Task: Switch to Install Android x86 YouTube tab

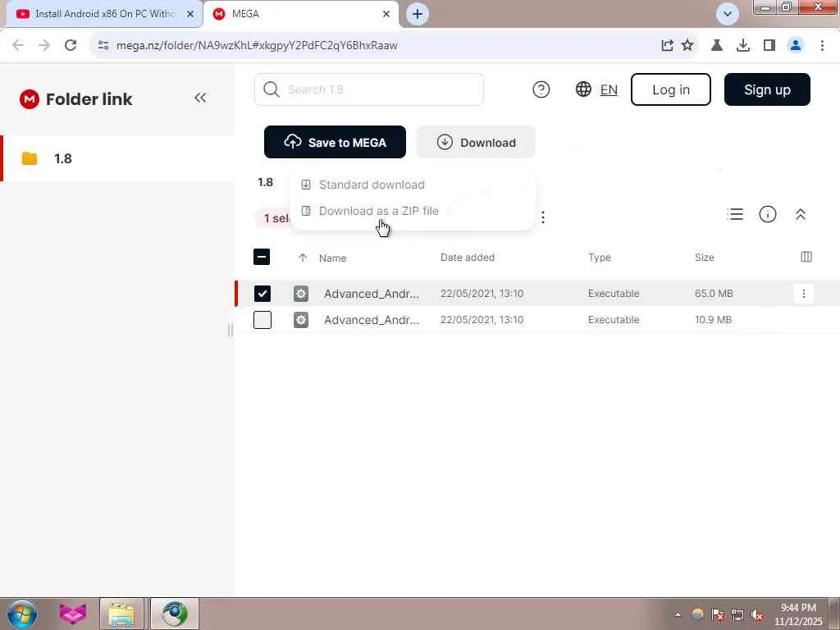Action: pos(105,14)
